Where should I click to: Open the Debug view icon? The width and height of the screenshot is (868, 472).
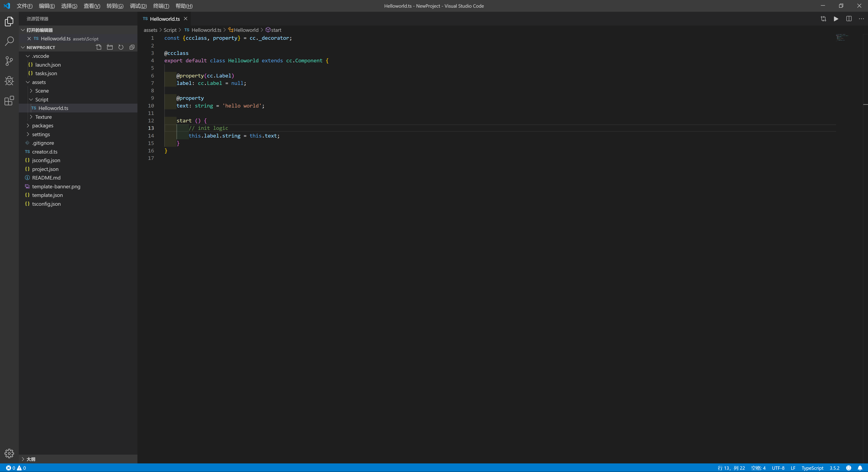coord(9,81)
